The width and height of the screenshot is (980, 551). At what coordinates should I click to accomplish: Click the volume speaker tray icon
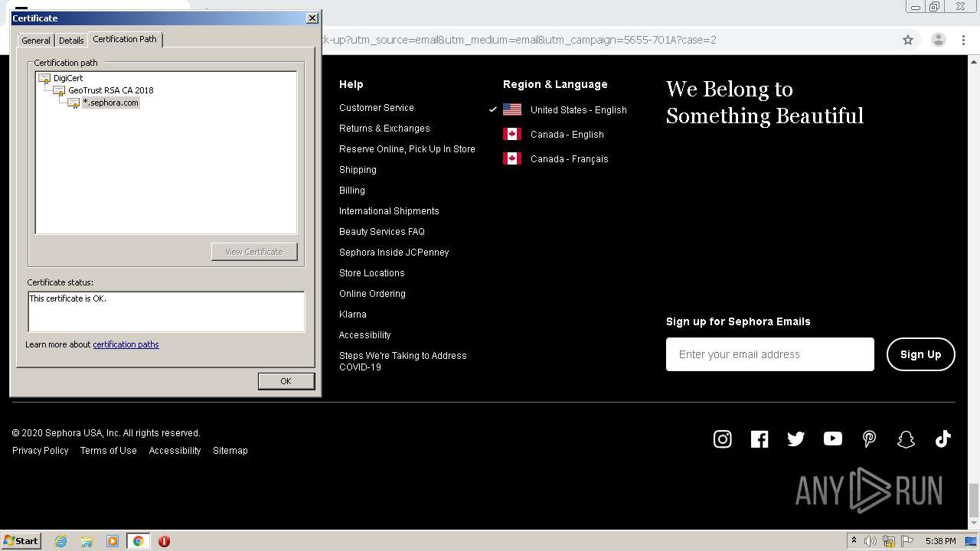point(871,541)
